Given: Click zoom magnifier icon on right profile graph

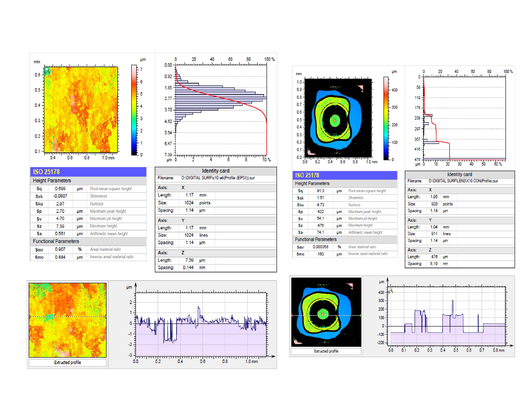Looking at the screenshot, I should point(391,291).
